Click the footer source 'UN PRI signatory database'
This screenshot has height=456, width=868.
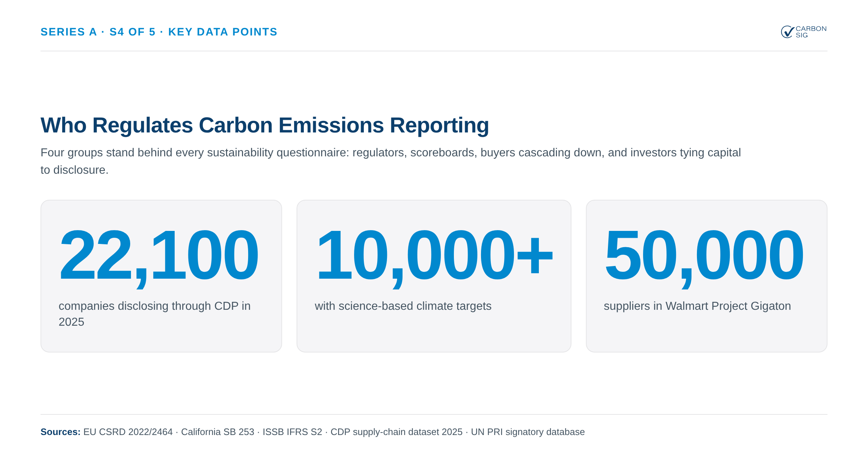point(528,432)
